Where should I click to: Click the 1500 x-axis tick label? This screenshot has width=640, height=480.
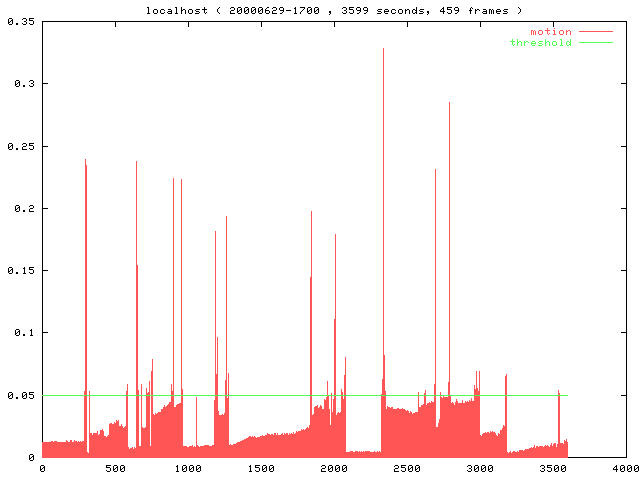pyautogui.click(x=261, y=468)
